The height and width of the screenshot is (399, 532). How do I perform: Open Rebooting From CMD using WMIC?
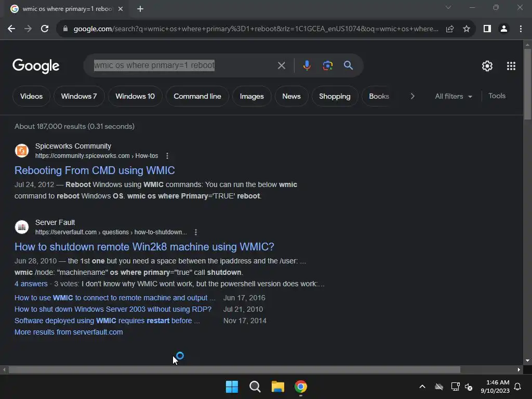(95, 170)
